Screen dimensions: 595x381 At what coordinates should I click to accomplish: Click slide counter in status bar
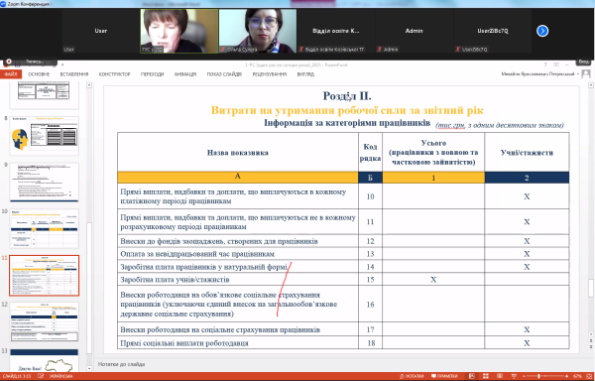pyautogui.click(x=17, y=376)
